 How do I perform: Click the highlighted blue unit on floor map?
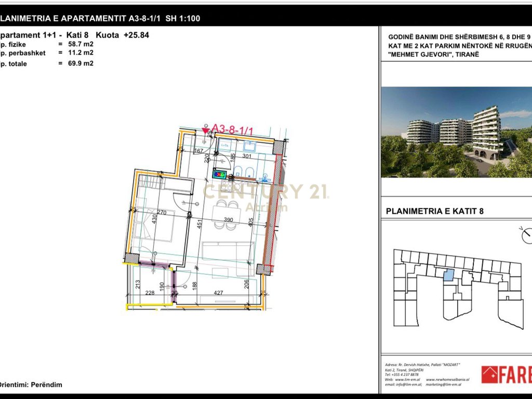pos(448,275)
